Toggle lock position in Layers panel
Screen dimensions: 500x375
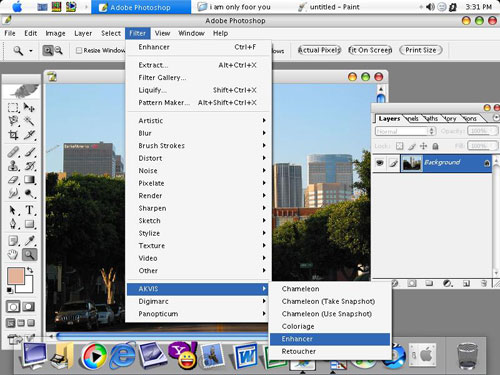[423, 146]
